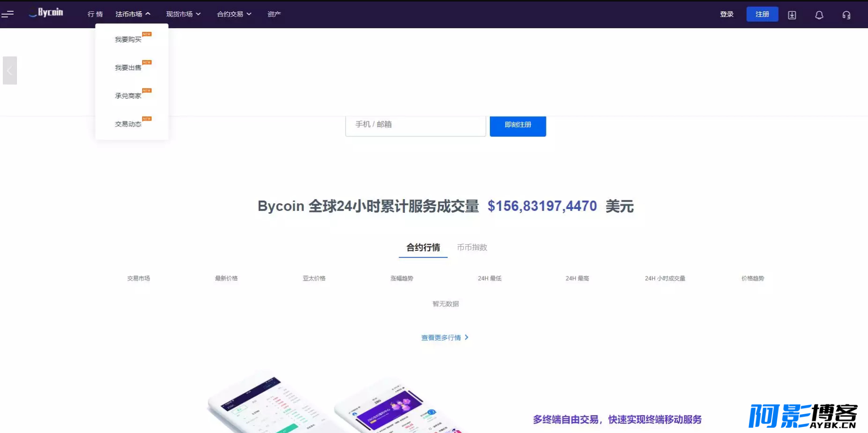Click the 24H 最高 column header
Viewport: 868px width, 433px height.
pyautogui.click(x=577, y=279)
